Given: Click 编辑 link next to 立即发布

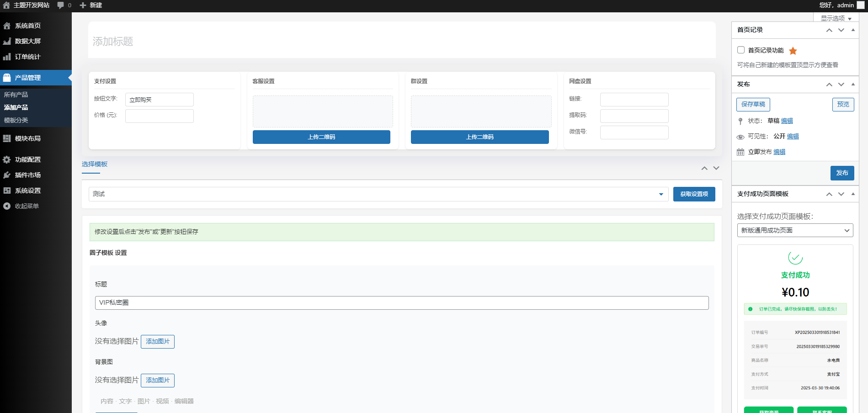Looking at the screenshot, I should 779,152.
